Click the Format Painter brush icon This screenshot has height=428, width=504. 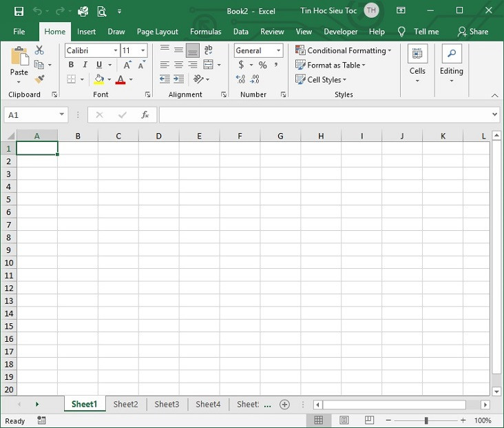[39, 80]
